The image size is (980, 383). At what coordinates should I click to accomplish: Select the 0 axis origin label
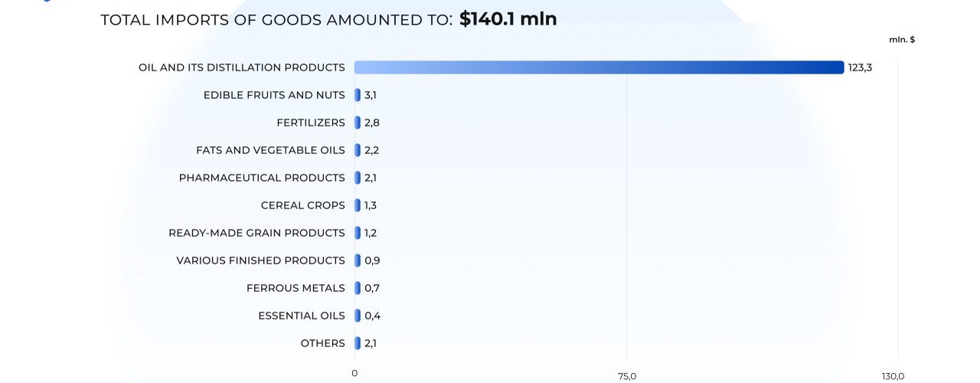coord(354,373)
